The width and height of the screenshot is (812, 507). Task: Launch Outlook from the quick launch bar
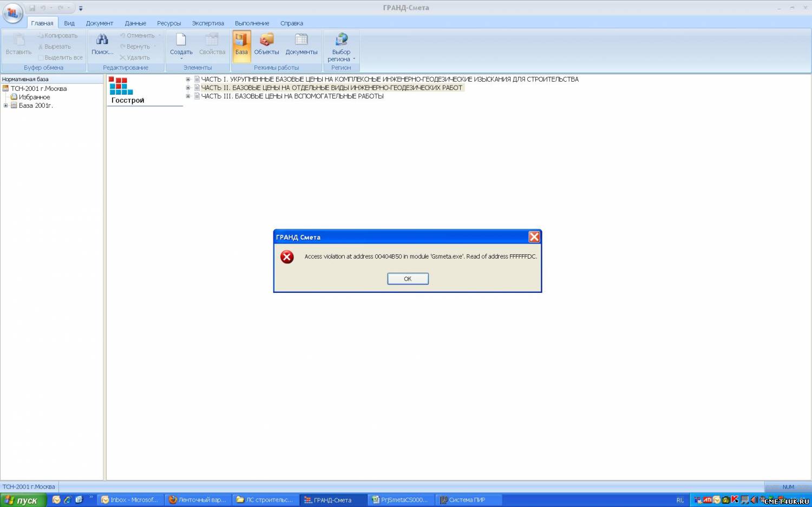click(56, 500)
